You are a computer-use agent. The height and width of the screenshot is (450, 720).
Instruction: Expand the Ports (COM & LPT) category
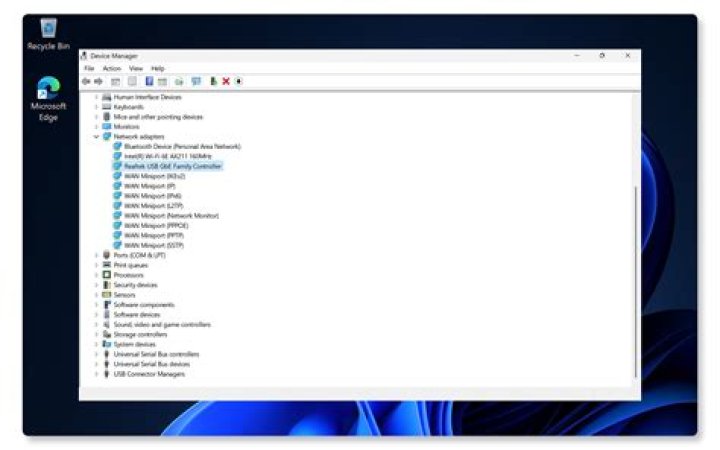[x=96, y=255]
